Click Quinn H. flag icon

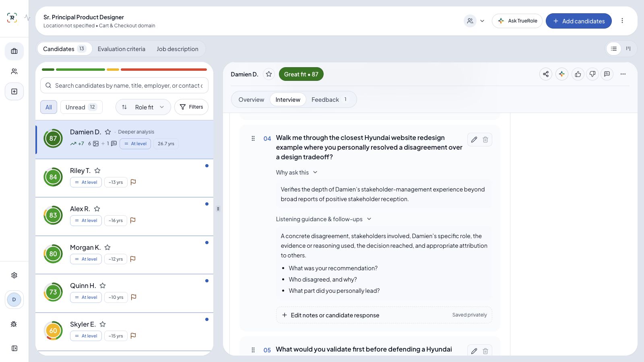point(134,297)
